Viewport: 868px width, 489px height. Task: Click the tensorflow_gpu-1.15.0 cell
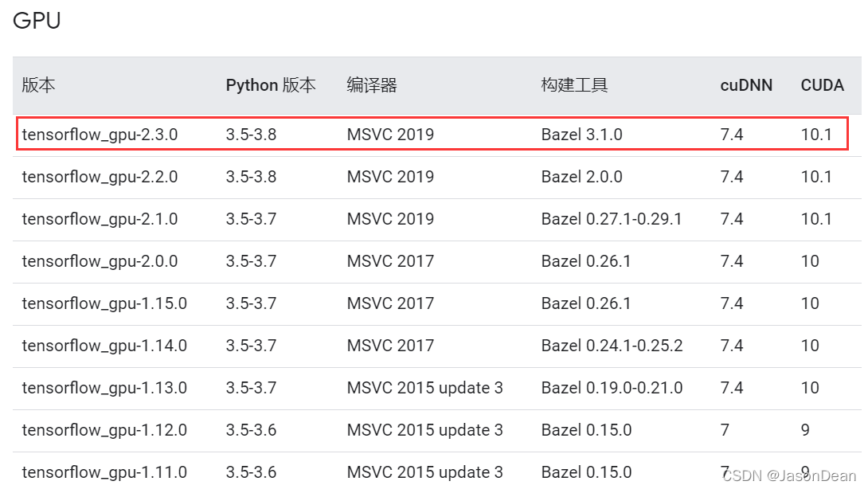[104, 303]
